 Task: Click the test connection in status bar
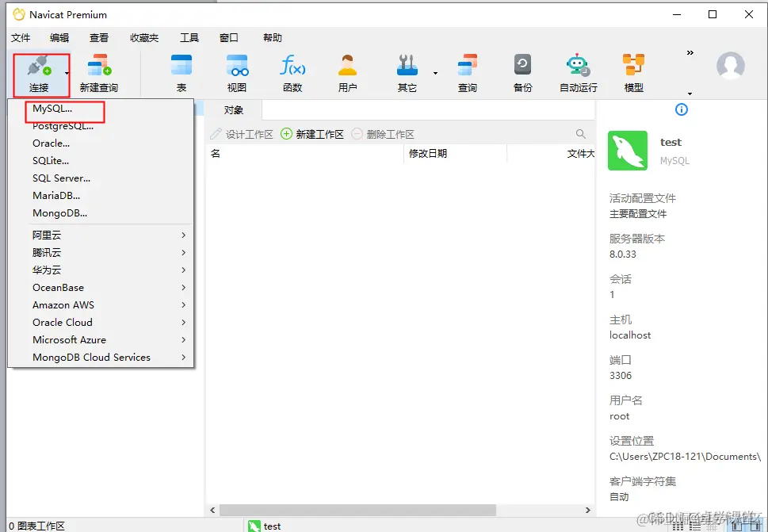coord(265,526)
